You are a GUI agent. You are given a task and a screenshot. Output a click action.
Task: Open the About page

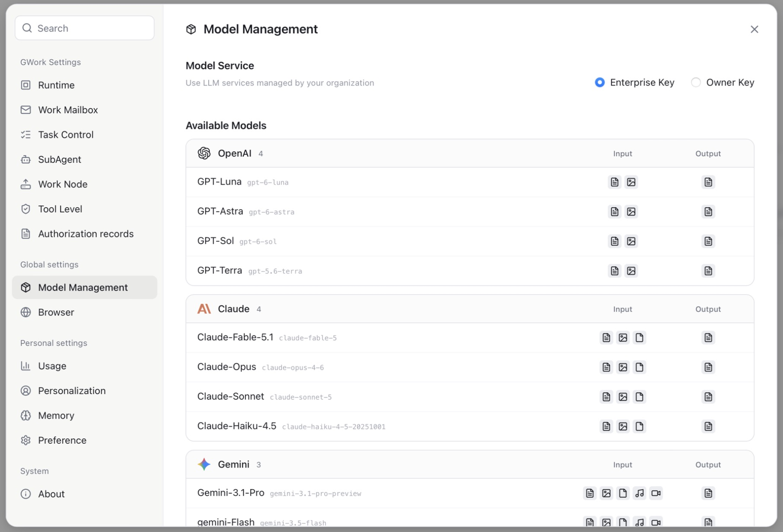tap(85, 494)
